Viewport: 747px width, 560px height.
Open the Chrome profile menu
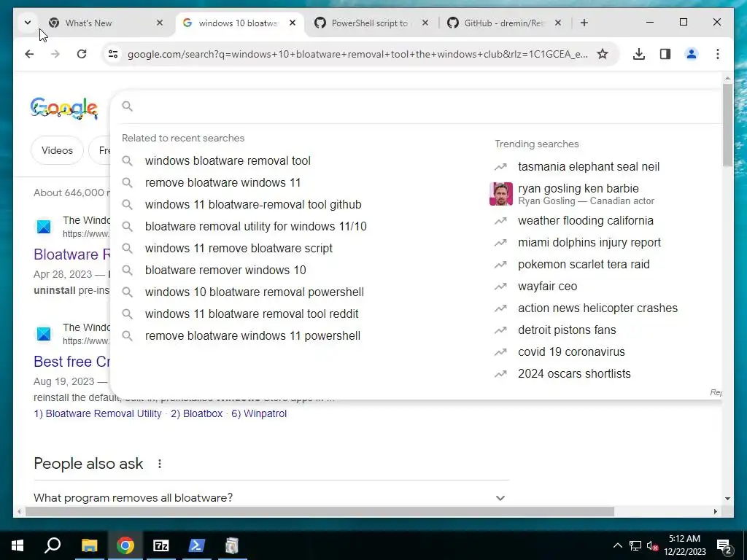[692, 54]
